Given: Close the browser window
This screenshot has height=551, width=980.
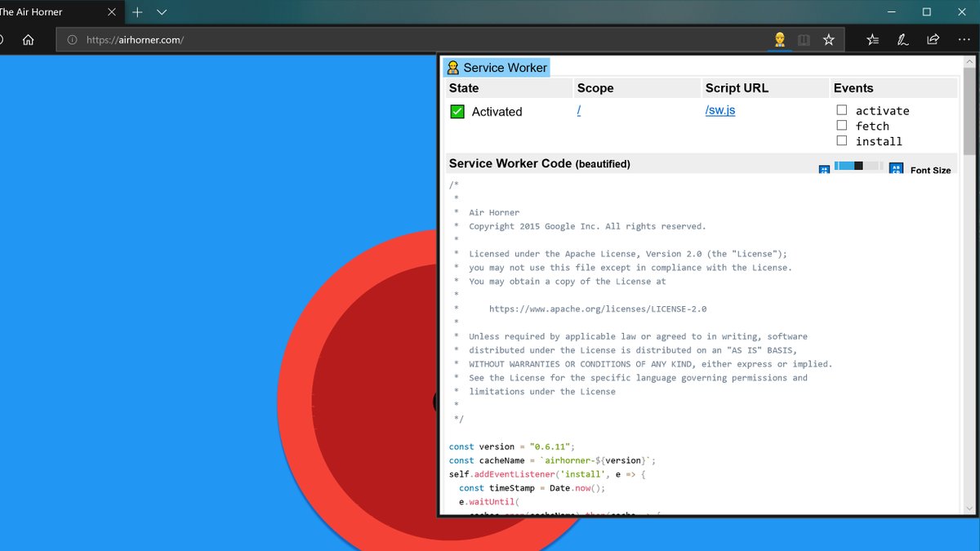Looking at the screenshot, I should tap(964, 12).
